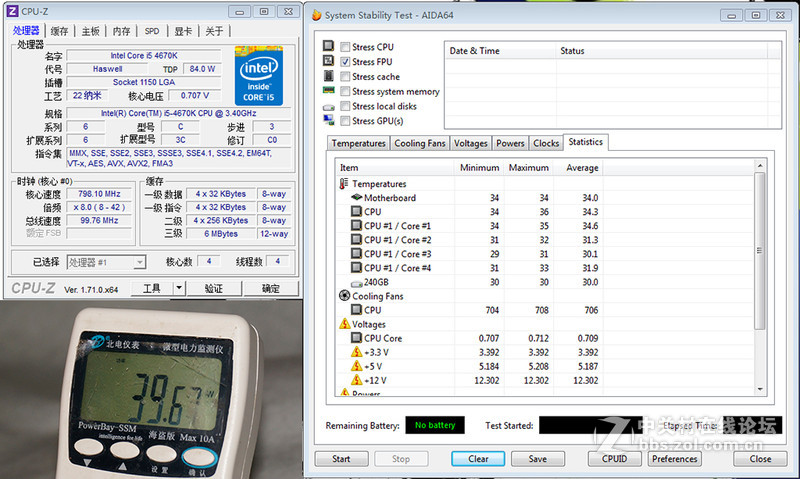Screen dimensions: 800x479
Task: Click the memory chip icon beside Stress system memory
Action: click(x=328, y=91)
